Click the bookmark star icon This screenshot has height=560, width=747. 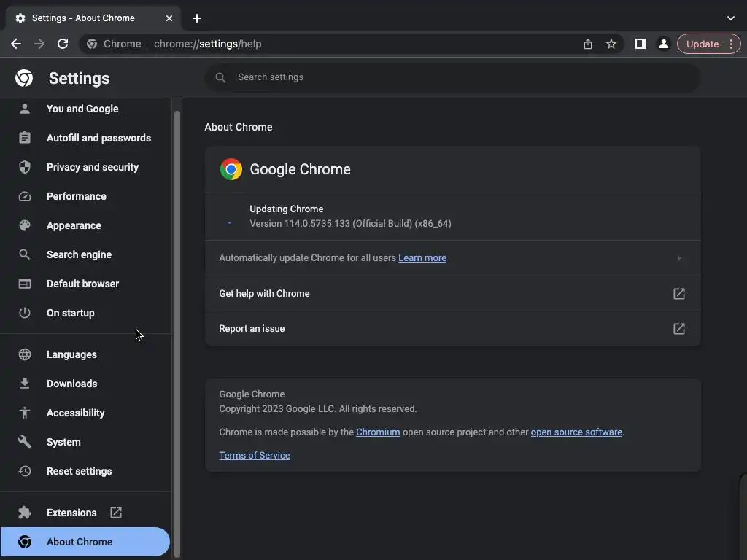point(611,44)
